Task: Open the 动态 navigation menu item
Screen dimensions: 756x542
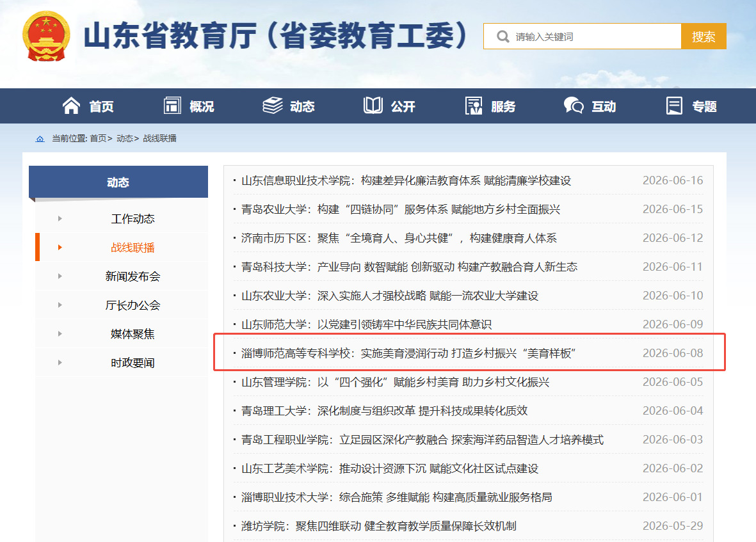Action: tap(302, 106)
